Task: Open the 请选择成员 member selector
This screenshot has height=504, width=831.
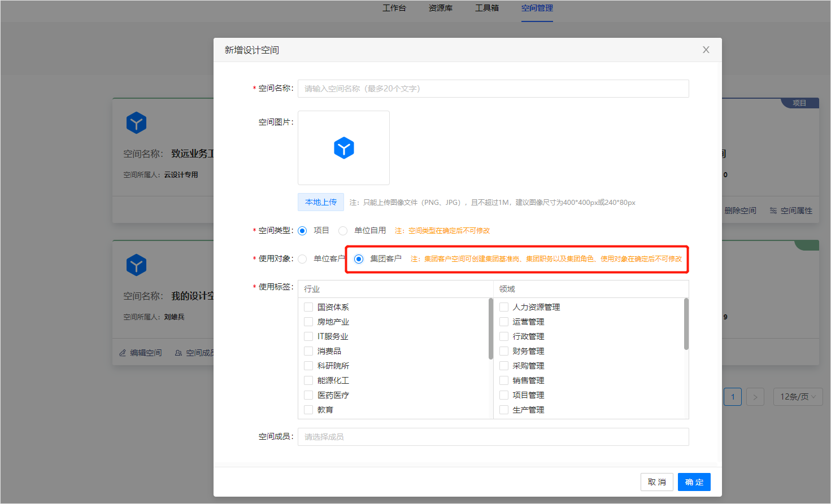Action: click(493, 437)
